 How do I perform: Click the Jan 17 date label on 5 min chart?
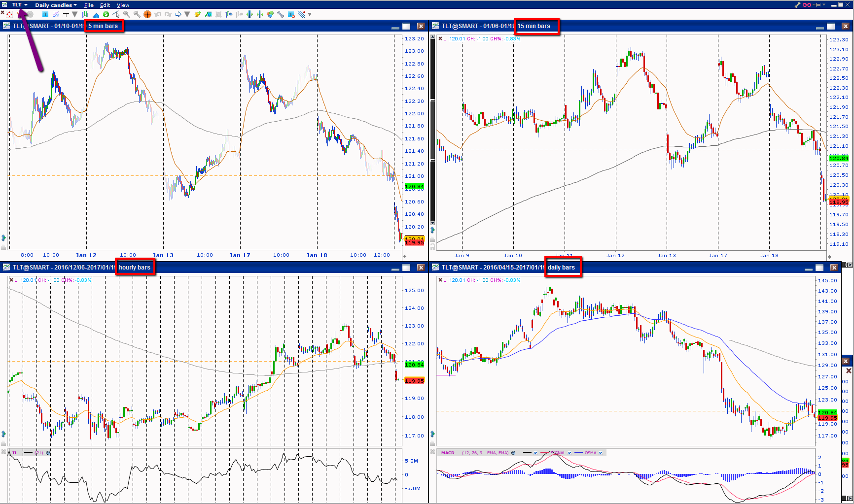(x=240, y=255)
